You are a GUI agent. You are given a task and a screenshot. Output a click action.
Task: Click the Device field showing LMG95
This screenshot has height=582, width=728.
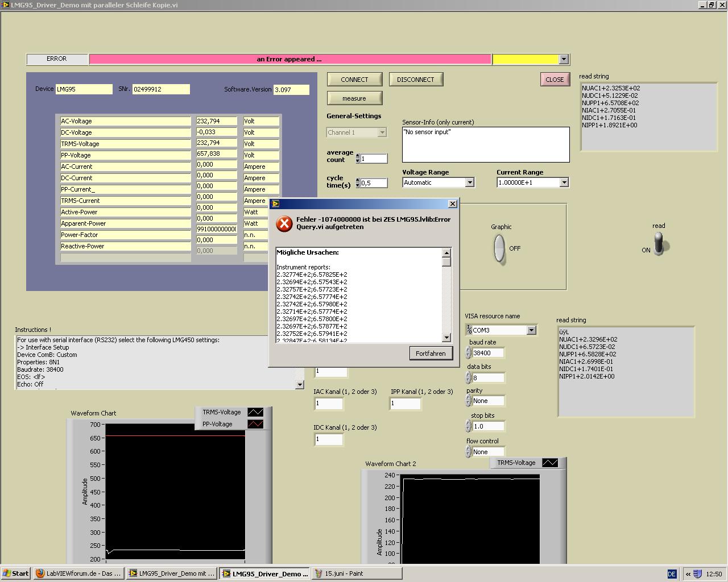(x=84, y=89)
